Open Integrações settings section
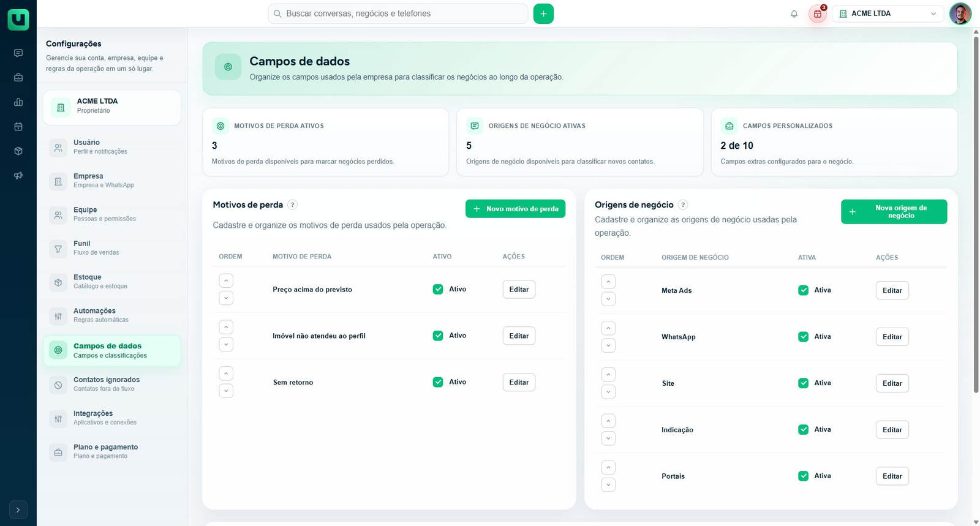This screenshot has width=980, height=526. click(x=112, y=418)
